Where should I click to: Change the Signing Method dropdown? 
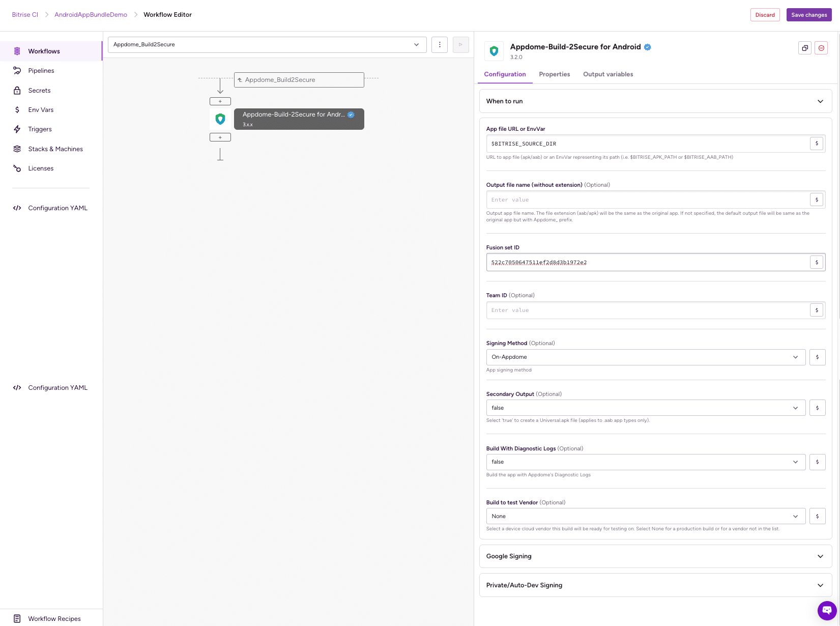645,357
